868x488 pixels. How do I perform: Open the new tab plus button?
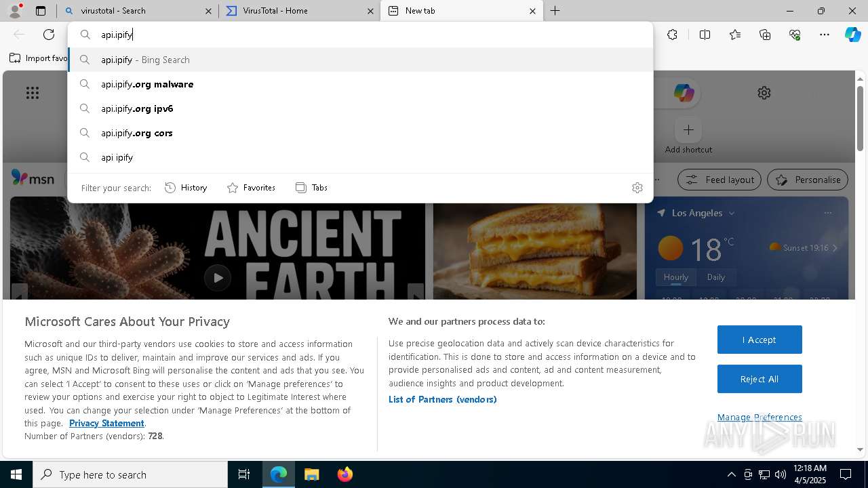[x=555, y=11]
